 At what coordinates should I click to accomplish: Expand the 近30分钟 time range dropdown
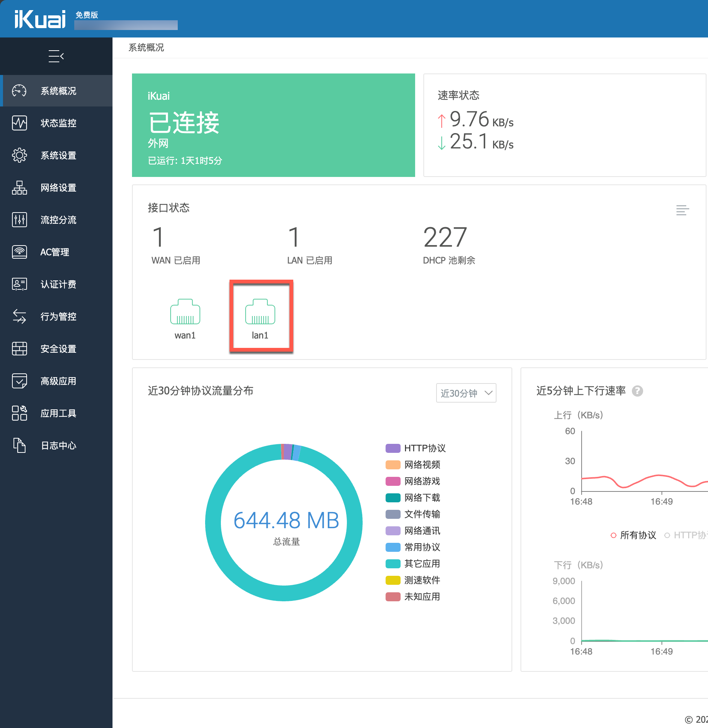(466, 393)
